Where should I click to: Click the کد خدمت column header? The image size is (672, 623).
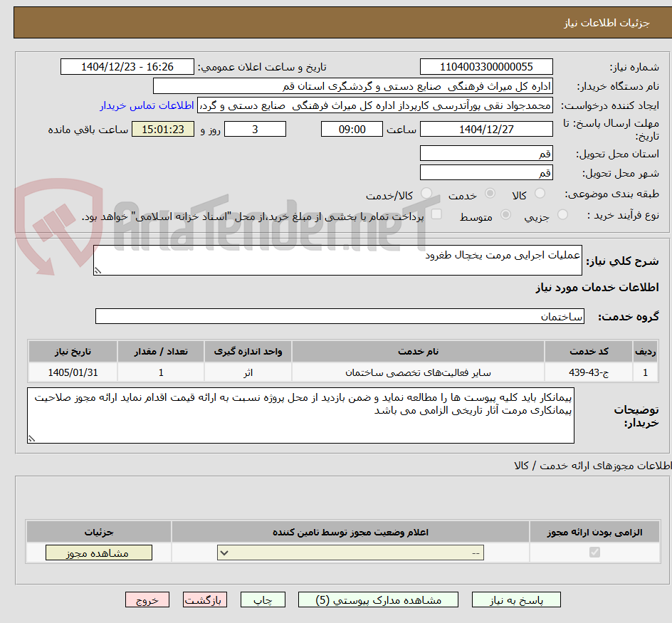589,352
